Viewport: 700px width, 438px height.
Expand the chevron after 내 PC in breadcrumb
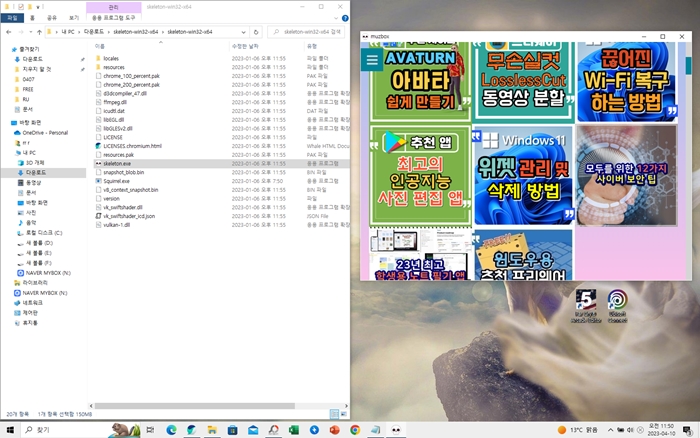tap(79, 32)
